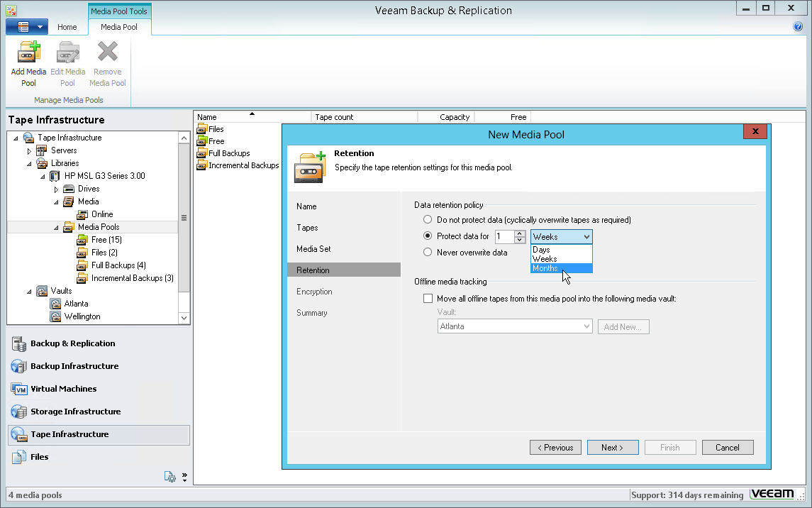The image size is (812, 508).
Task: Click the Previous button
Action: tap(556, 448)
